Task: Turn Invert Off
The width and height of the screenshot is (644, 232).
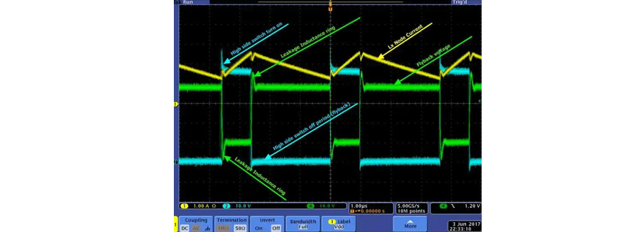Action: [x=276, y=228]
